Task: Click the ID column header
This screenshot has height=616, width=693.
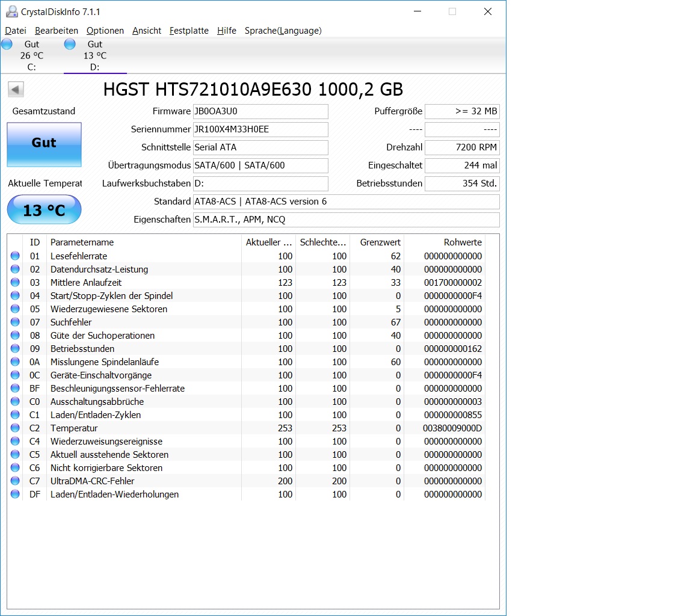Action: coord(34,242)
